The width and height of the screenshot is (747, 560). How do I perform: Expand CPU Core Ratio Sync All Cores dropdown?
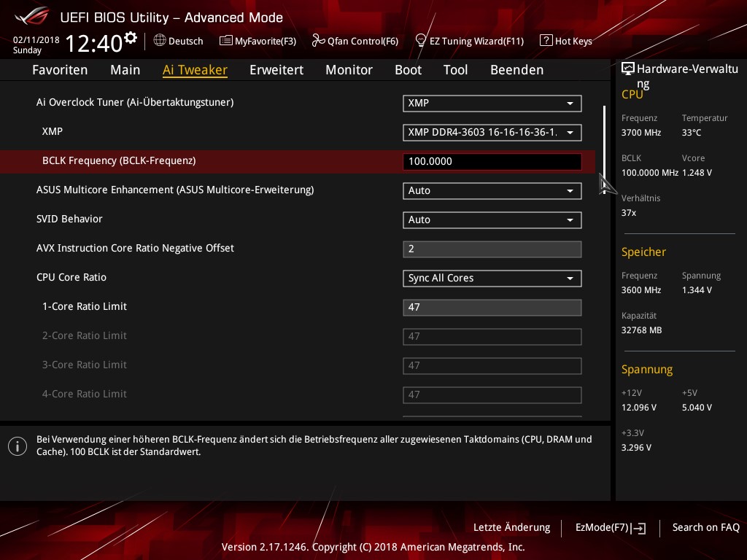tap(492, 279)
